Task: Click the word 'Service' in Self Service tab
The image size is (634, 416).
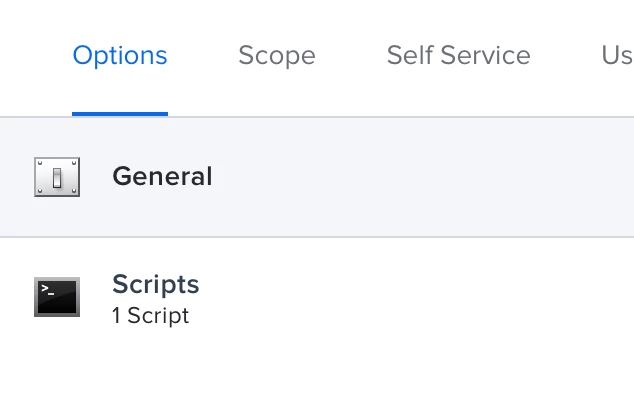Action: 485,55
